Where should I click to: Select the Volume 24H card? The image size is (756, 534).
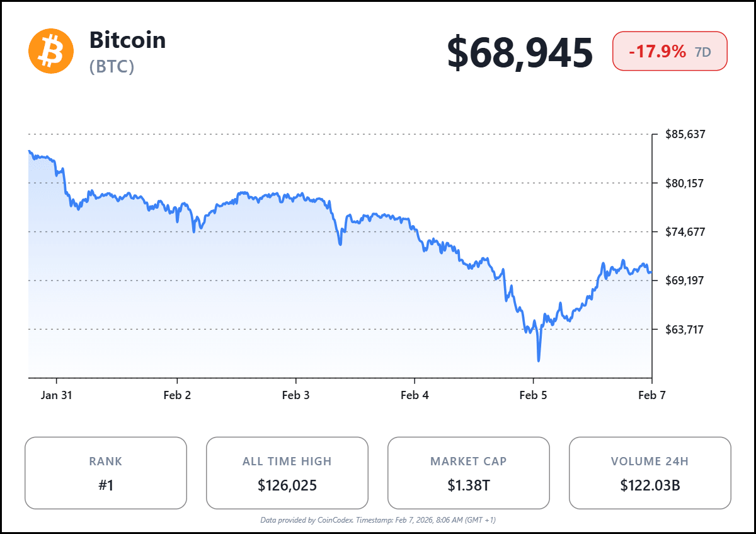point(650,473)
